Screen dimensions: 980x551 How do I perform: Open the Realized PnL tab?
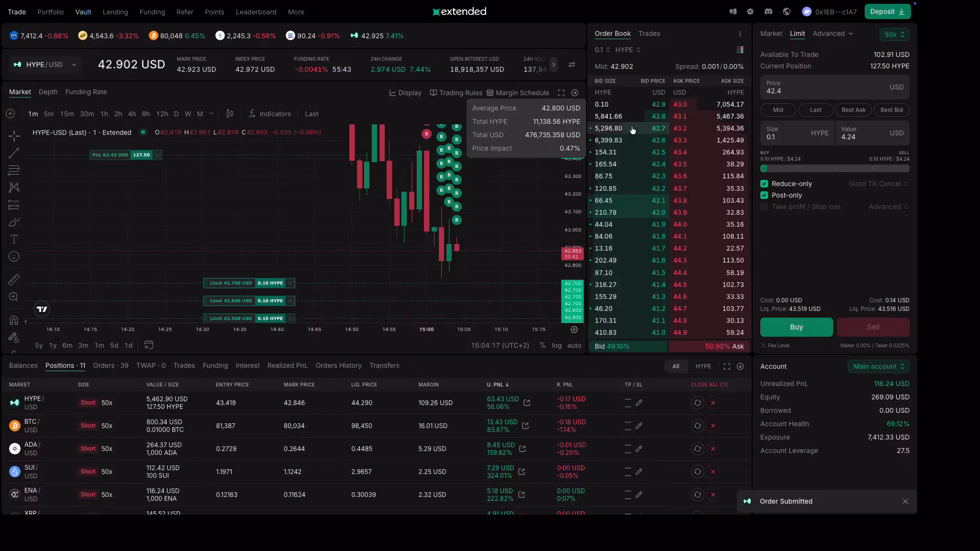click(288, 365)
